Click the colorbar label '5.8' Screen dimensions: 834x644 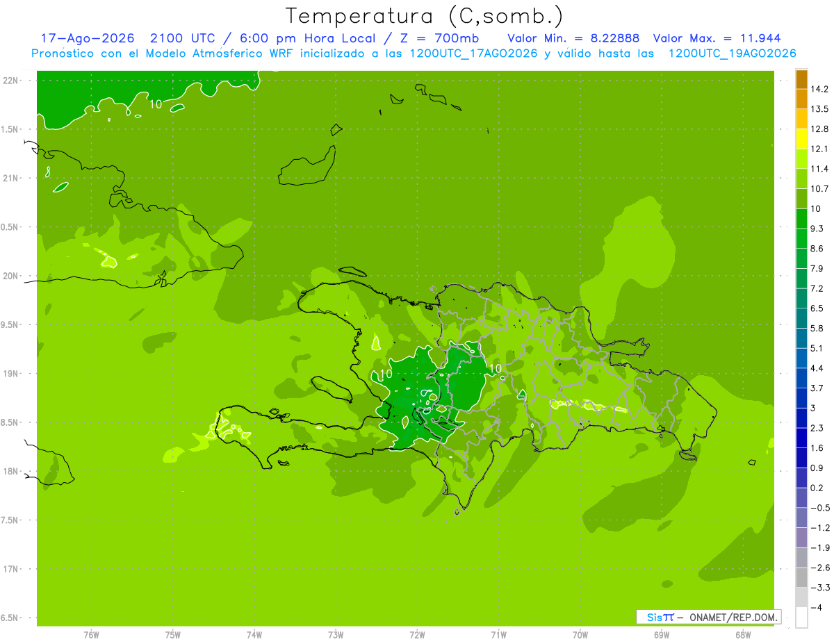coord(817,328)
